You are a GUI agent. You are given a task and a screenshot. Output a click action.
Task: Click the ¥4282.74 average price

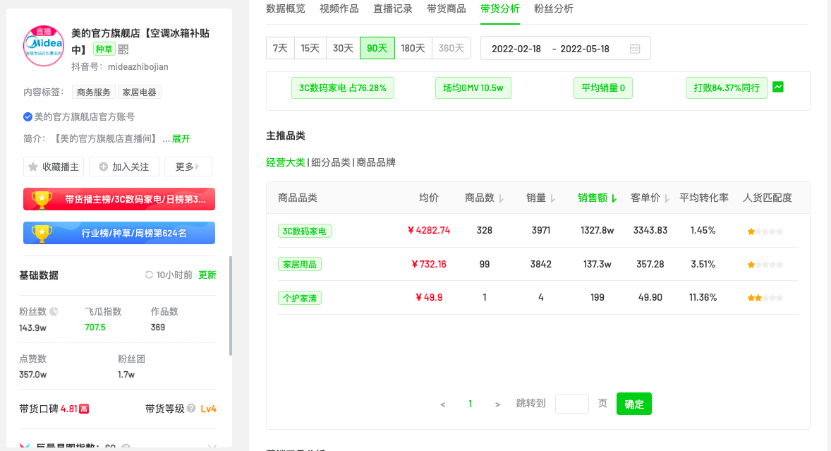[429, 231]
